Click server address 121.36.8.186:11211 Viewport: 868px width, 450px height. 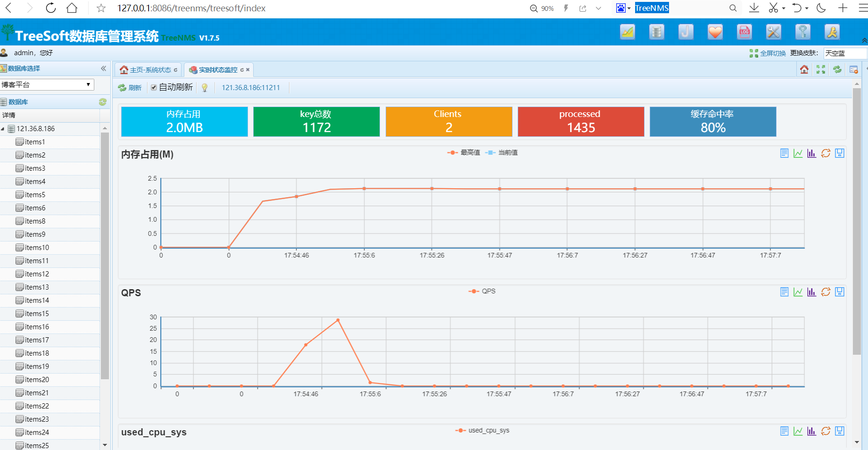[251, 88]
